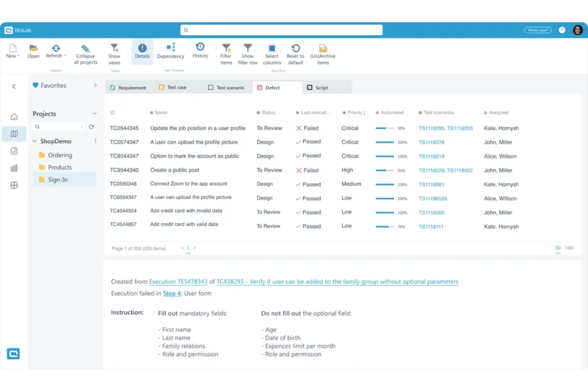588x392 pixels.
Task: Click the Filter items icon
Action: coord(226,48)
